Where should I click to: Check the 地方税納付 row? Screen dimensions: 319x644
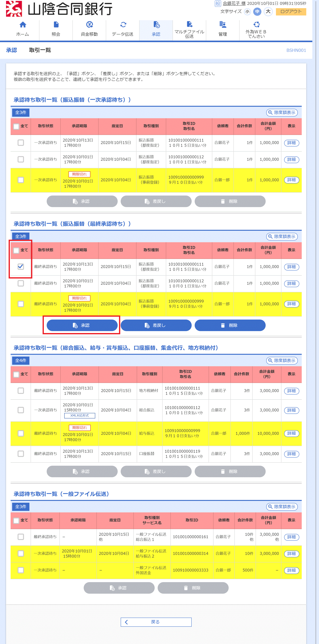point(21,391)
